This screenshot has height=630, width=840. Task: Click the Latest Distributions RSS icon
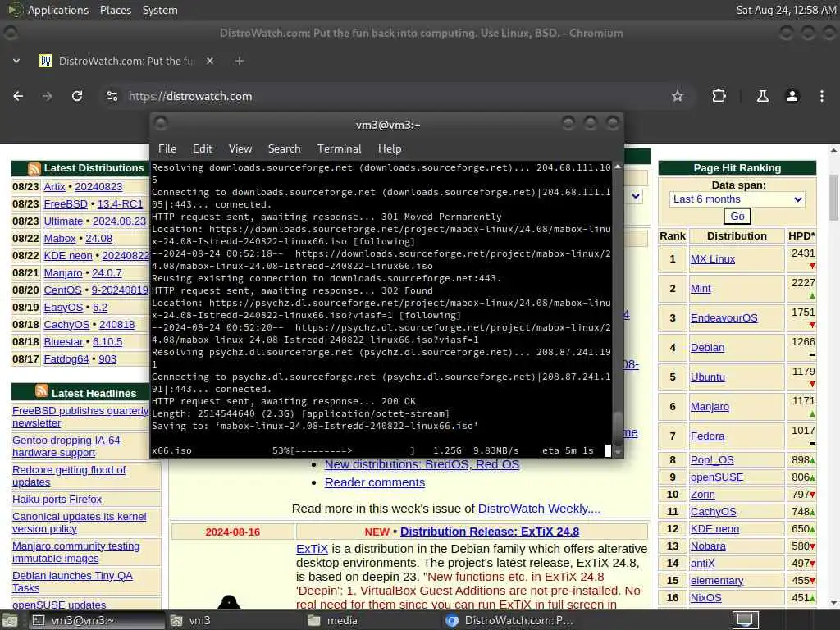coord(34,169)
